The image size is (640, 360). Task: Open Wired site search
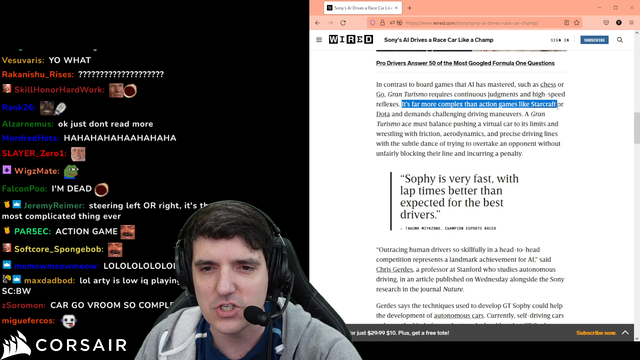click(620, 40)
